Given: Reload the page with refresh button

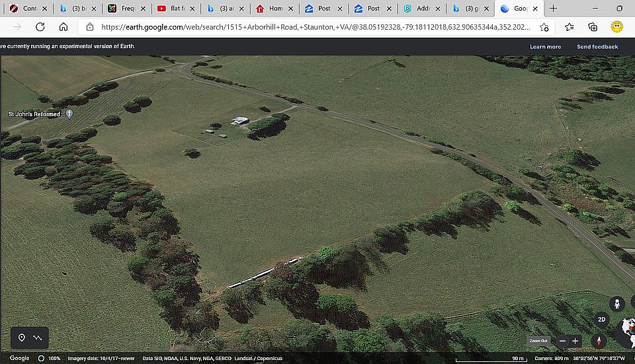Looking at the screenshot, I should click(40, 27).
